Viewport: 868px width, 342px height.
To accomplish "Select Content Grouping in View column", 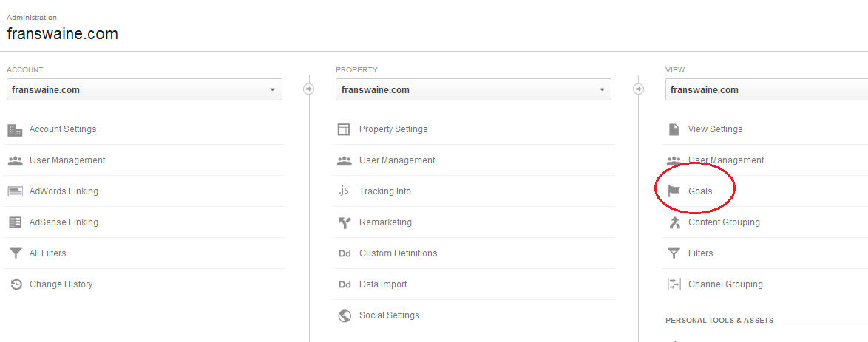I will 724,222.
